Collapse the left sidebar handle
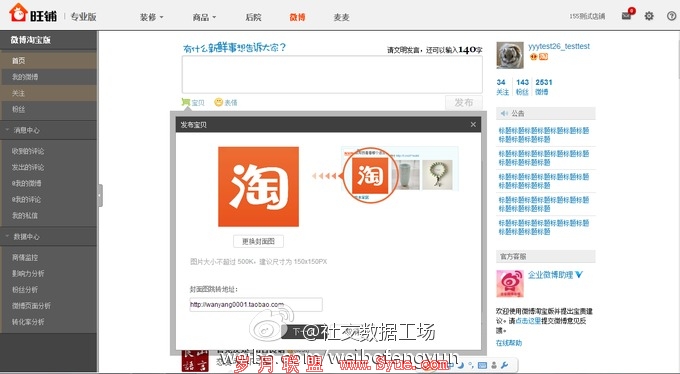This screenshot has width=680, height=374. pos(100,195)
